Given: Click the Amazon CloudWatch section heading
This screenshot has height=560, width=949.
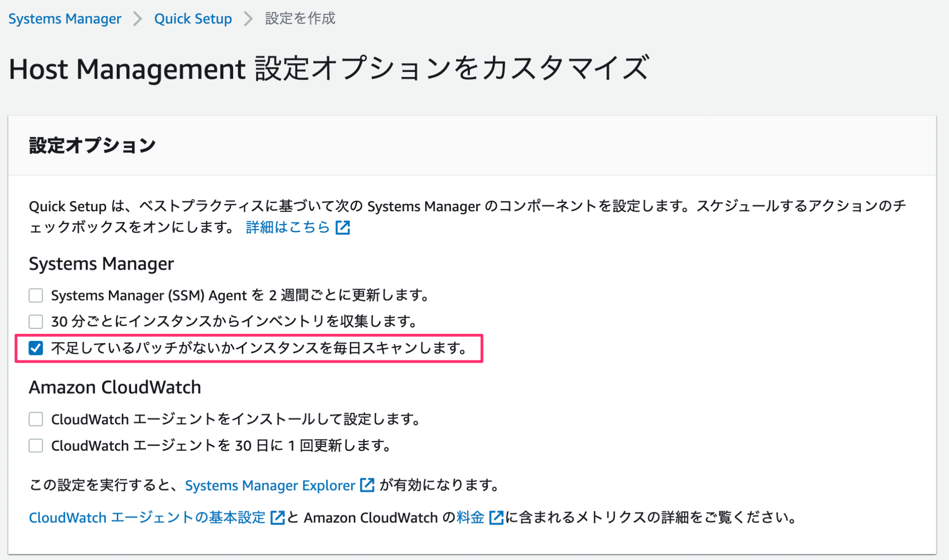Looking at the screenshot, I should (115, 387).
